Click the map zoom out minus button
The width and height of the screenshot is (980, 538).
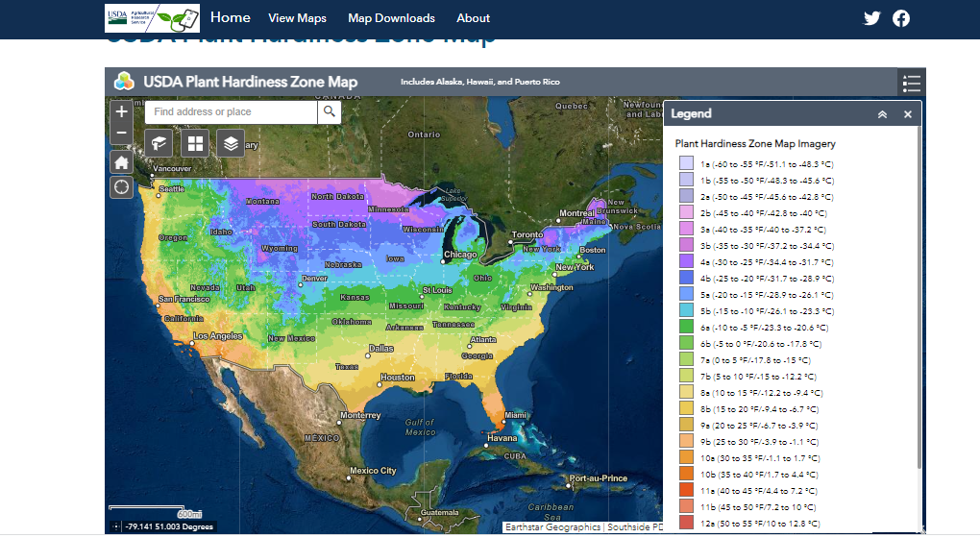pyautogui.click(x=121, y=133)
